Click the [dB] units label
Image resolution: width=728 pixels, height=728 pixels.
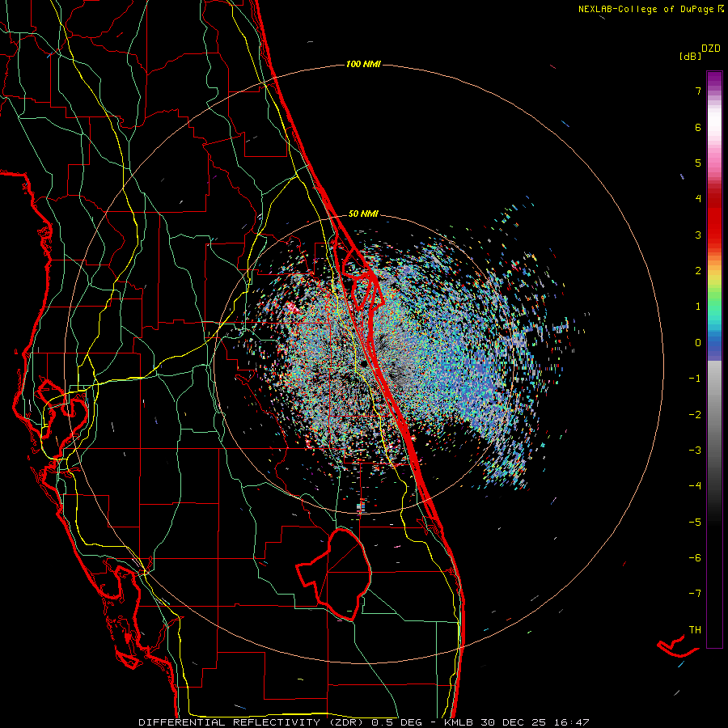[x=691, y=57]
